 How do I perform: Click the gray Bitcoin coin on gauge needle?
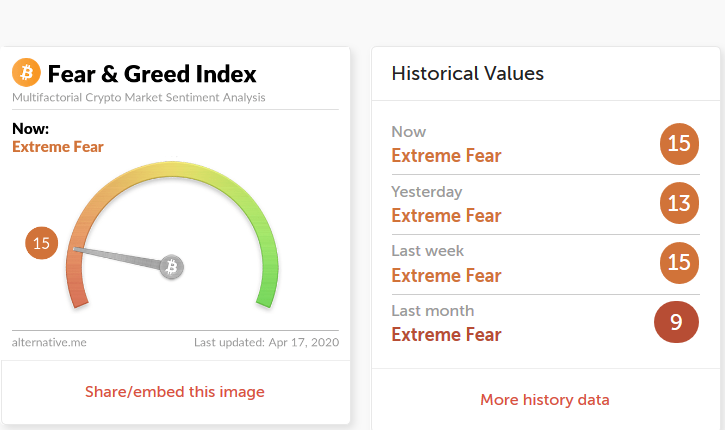172,267
